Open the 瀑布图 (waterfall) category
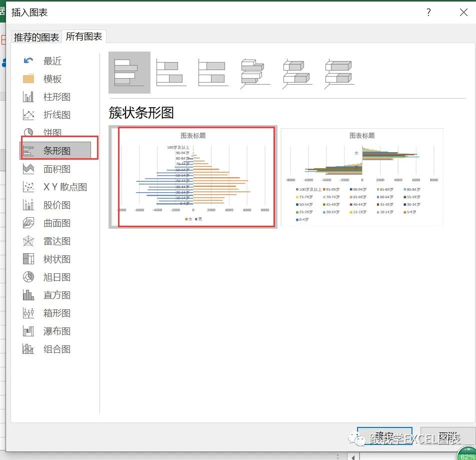476x460 pixels. point(56,331)
